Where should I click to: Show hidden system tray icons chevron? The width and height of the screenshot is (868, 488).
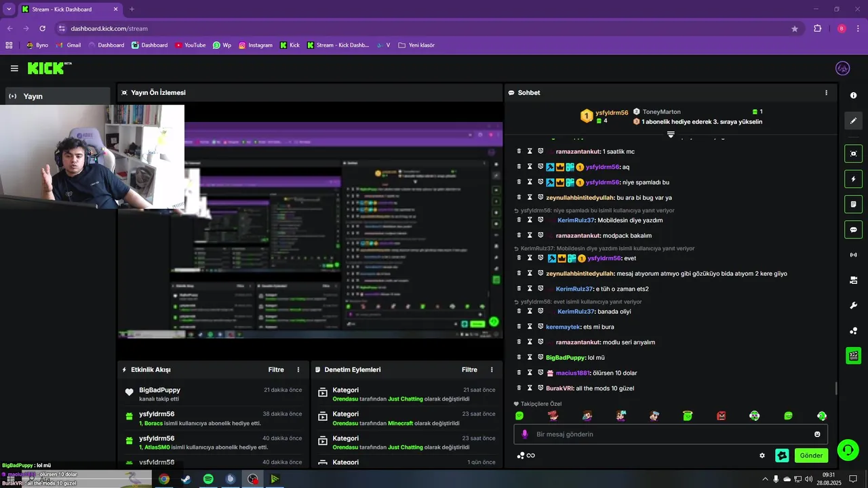coord(765,479)
